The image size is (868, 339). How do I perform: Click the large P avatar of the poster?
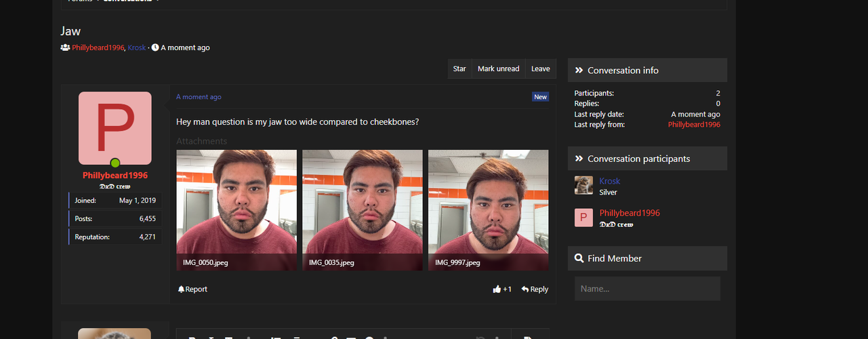115,128
